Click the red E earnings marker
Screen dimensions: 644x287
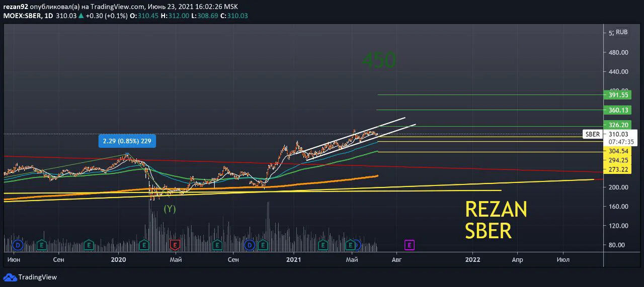click(x=175, y=245)
